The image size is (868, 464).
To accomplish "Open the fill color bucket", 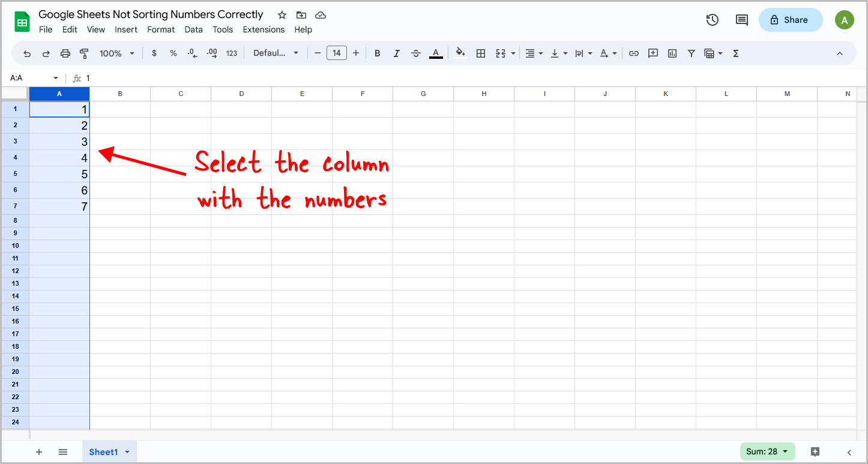I will point(460,53).
